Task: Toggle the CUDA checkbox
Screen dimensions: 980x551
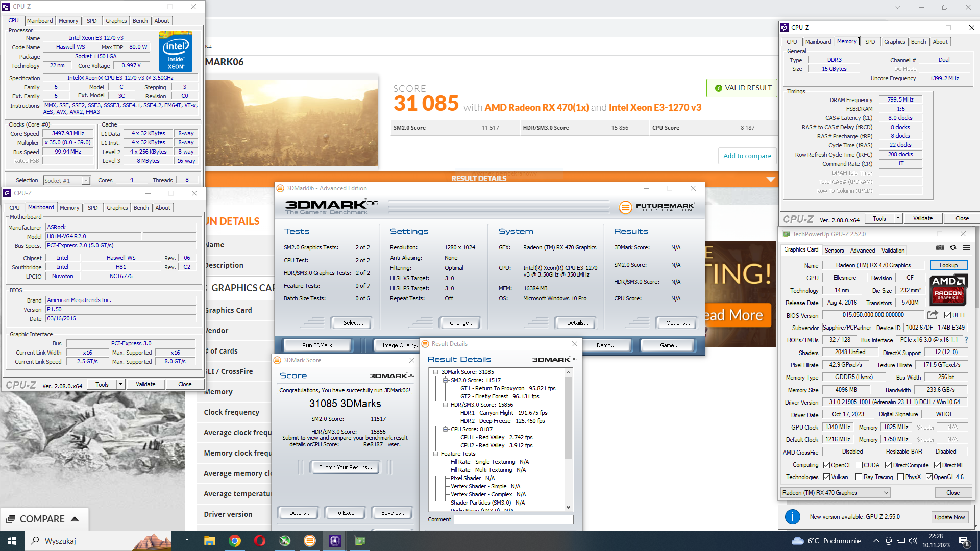Action: tap(859, 465)
